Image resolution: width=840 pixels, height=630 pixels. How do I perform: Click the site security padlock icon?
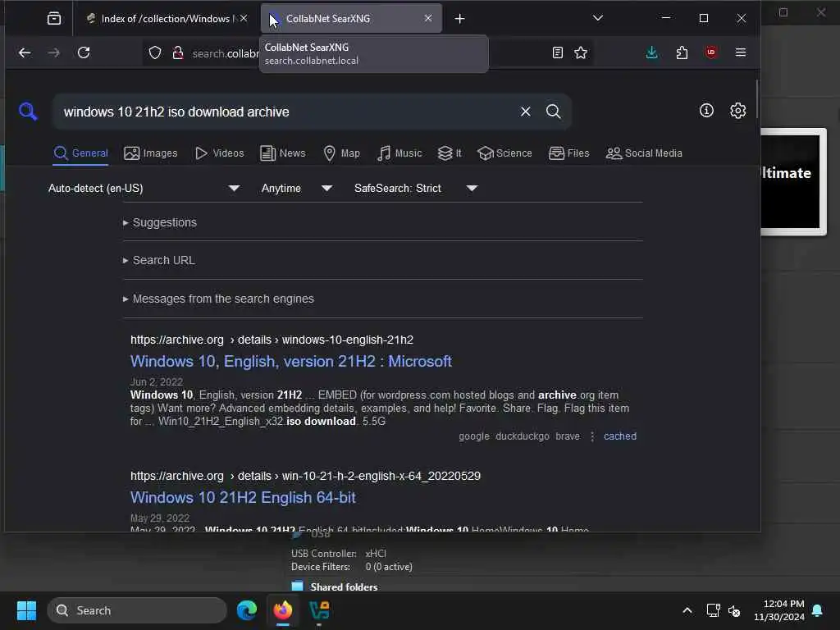(x=178, y=52)
